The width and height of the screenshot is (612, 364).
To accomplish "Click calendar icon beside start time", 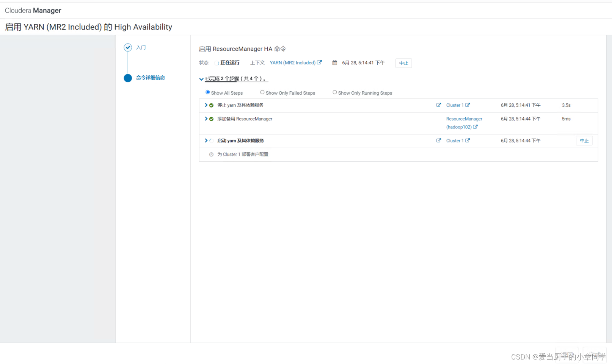I will coord(334,63).
